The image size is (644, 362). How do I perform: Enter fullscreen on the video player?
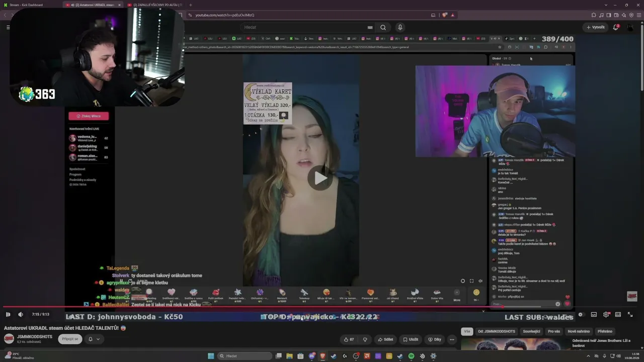(630, 315)
